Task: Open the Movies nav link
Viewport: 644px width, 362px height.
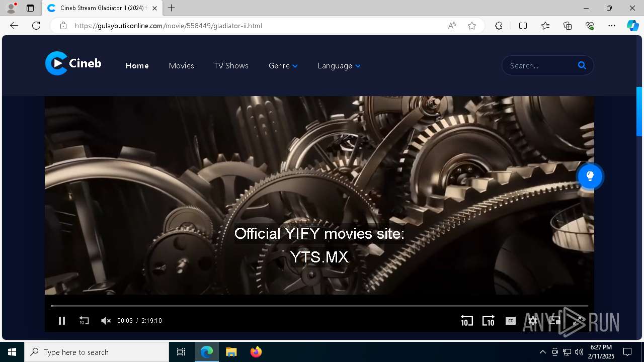Action: coord(181,66)
